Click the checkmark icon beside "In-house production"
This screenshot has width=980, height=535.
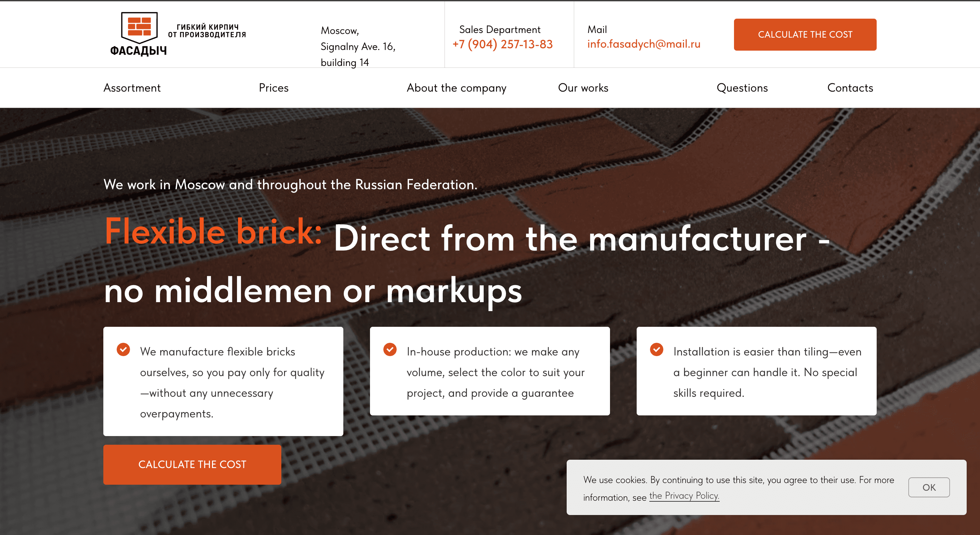pyautogui.click(x=390, y=349)
